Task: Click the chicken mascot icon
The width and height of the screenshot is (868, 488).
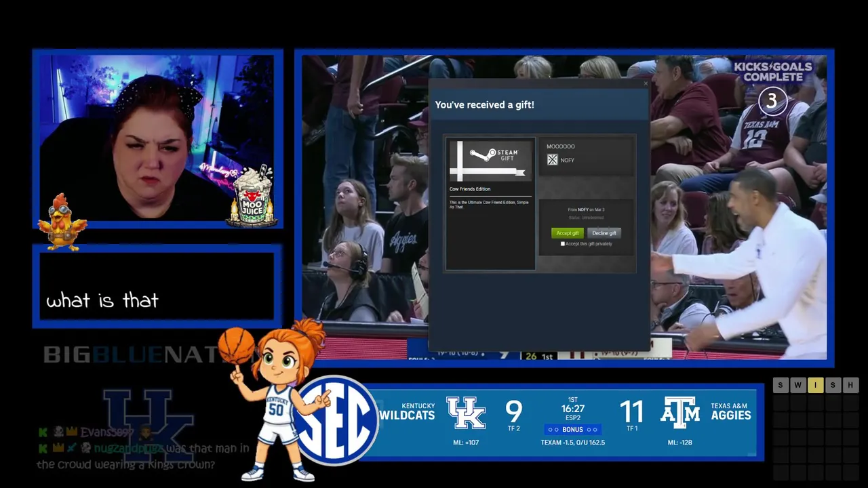Action: (62, 222)
